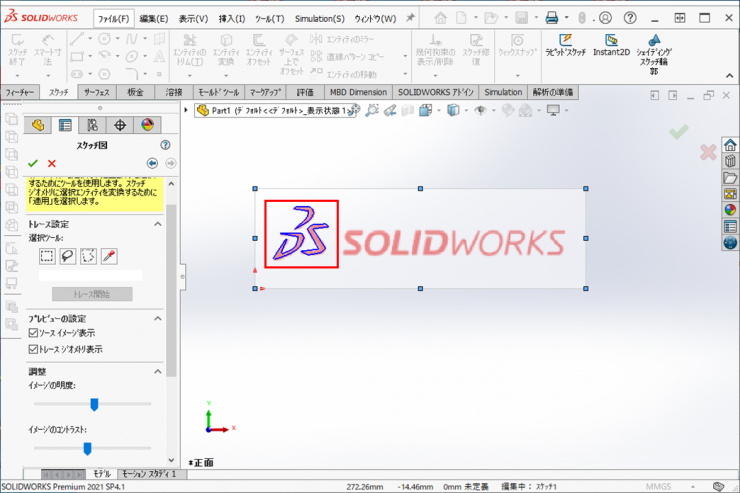Screen dimensions: 740x493
Task: Collapse the トレース設定 section
Action: [158, 224]
